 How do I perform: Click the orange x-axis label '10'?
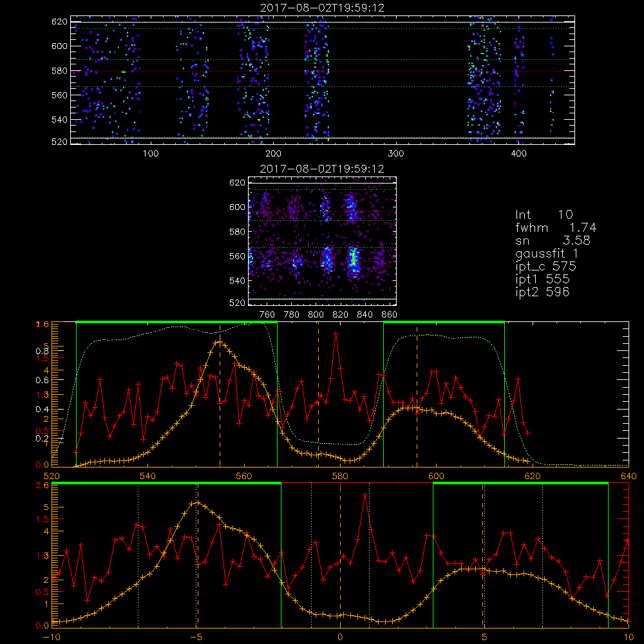[x=629, y=638]
